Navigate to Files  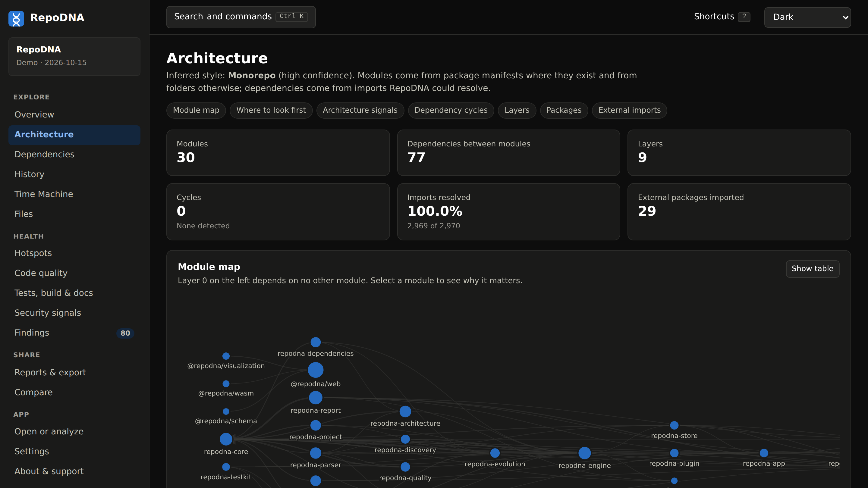click(74, 214)
